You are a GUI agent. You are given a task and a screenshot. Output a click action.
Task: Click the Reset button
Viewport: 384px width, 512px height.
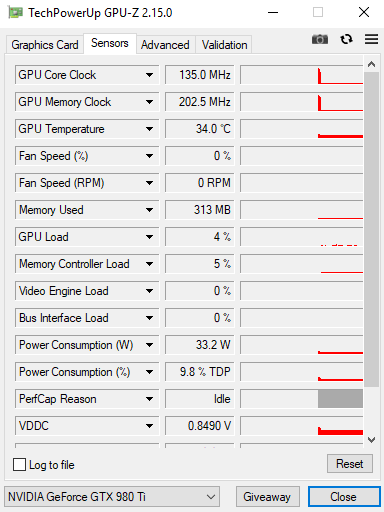pyautogui.click(x=350, y=464)
